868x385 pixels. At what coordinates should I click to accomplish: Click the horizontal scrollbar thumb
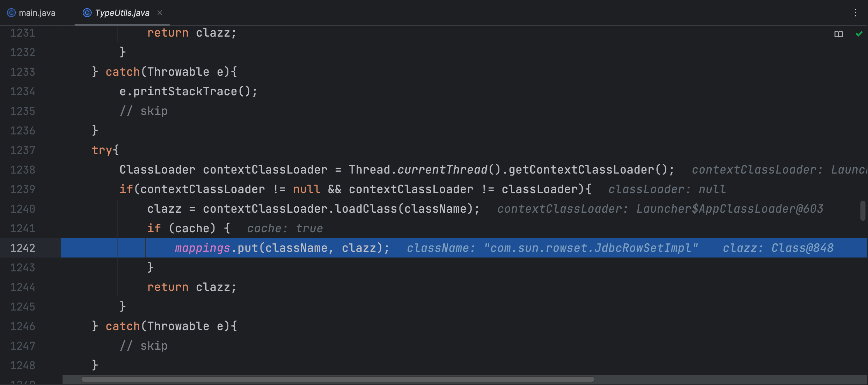click(x=338, y=379)
